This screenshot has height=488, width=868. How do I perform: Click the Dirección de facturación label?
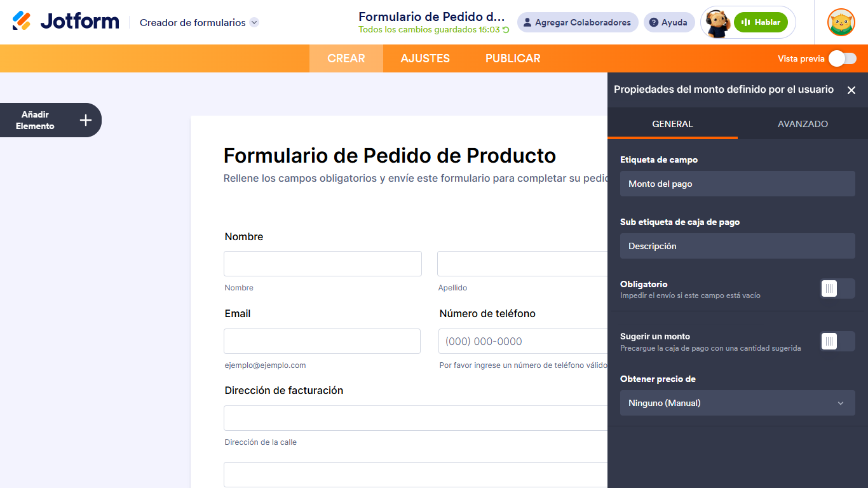tap(284, 390)
